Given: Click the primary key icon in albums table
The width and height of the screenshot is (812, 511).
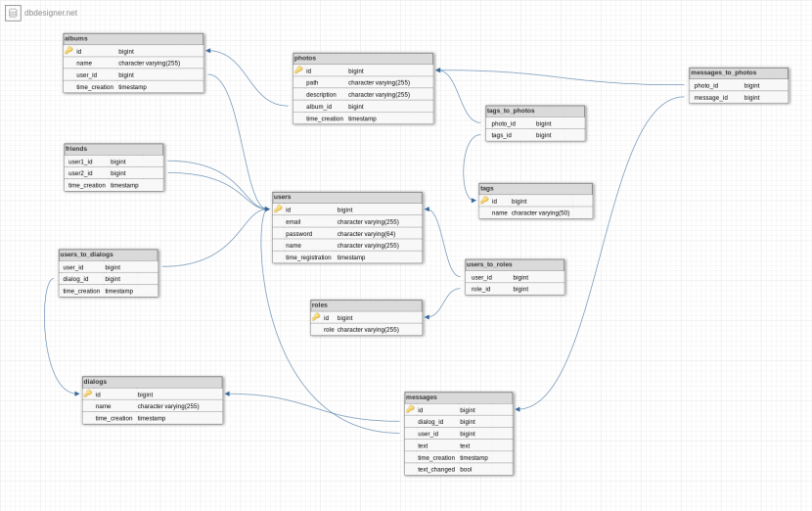Looking at the screenshot, I should 69,51.
